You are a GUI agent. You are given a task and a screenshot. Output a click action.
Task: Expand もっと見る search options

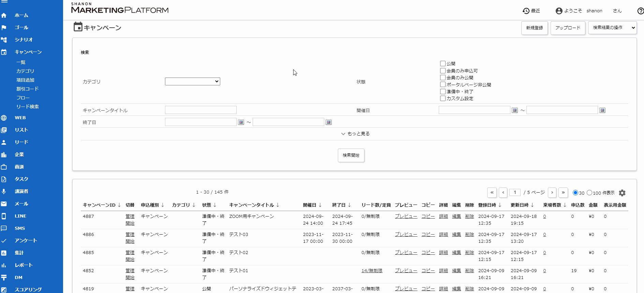coord(356,134)
